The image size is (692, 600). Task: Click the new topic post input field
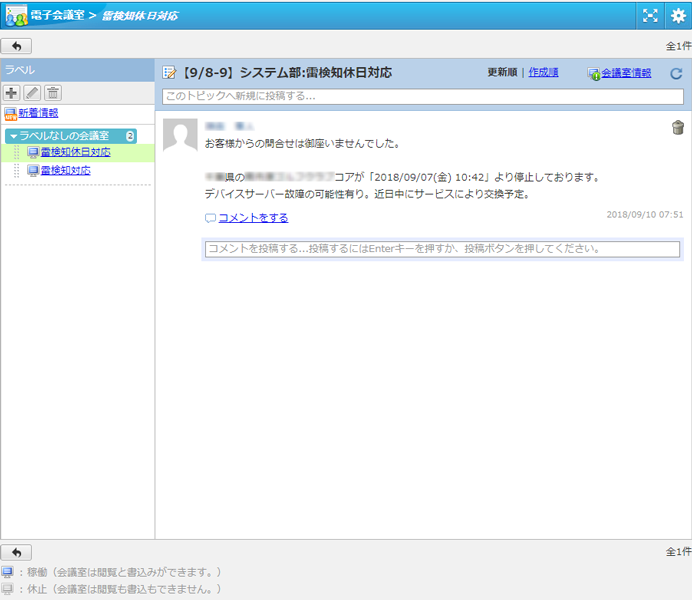[423, 96]
